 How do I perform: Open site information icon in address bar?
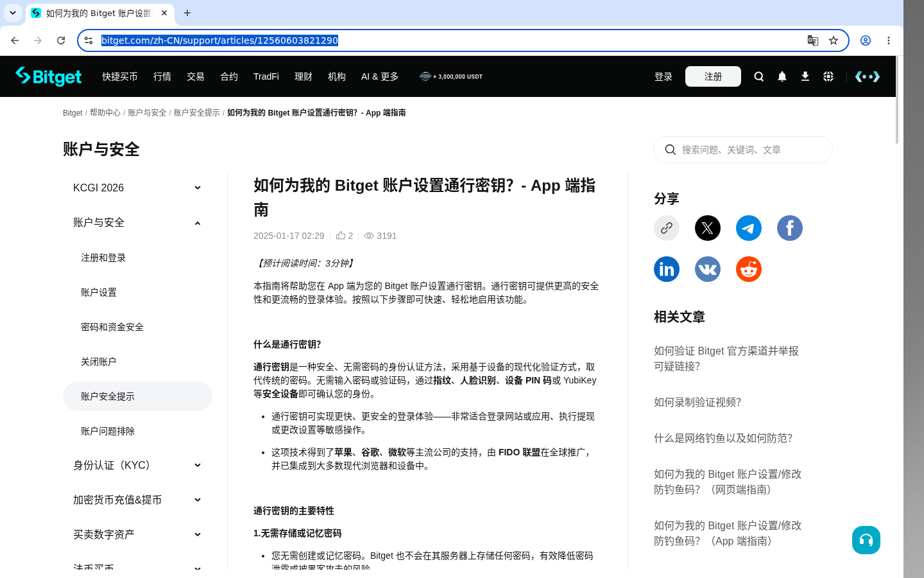click(x=89, y=40)
